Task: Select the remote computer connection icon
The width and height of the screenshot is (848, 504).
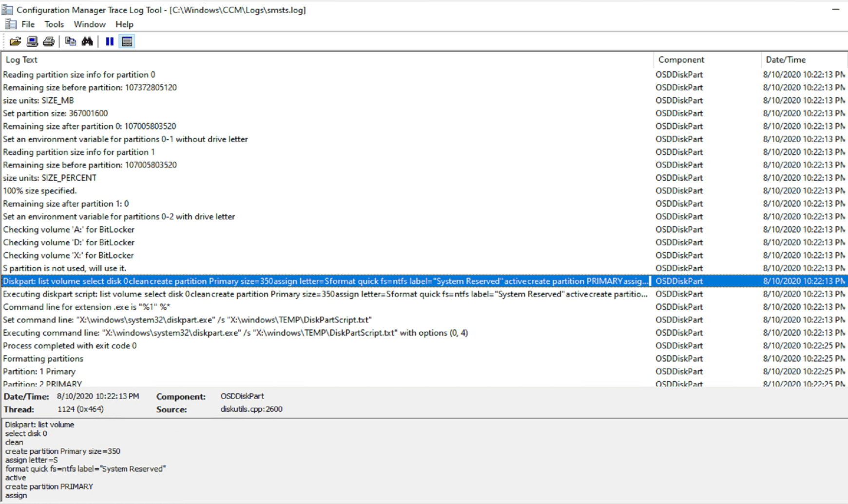Action: coord(32,41)
